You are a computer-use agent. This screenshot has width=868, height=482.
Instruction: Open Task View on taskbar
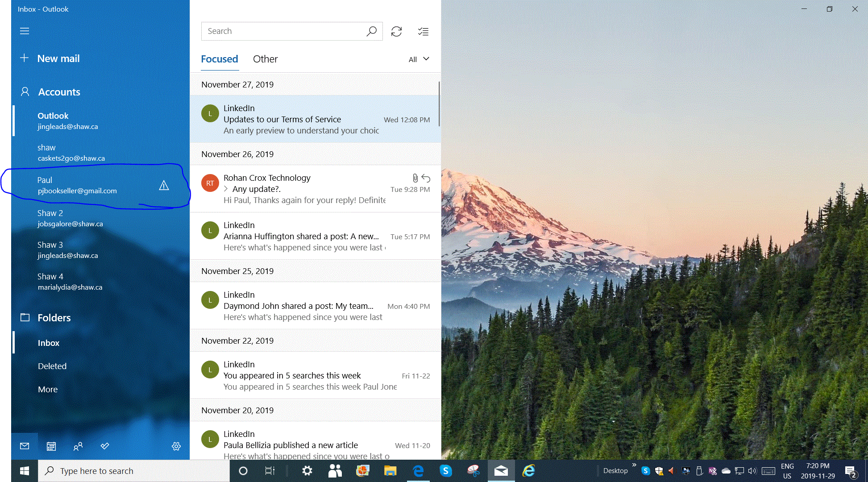coord(270,471)
